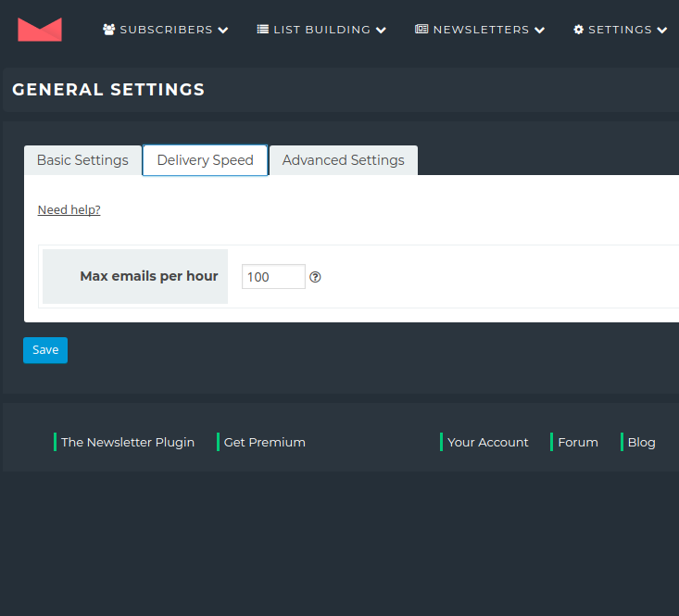
Task: Expand the Newsletters dropdown chevron
Action: point(539,30)
